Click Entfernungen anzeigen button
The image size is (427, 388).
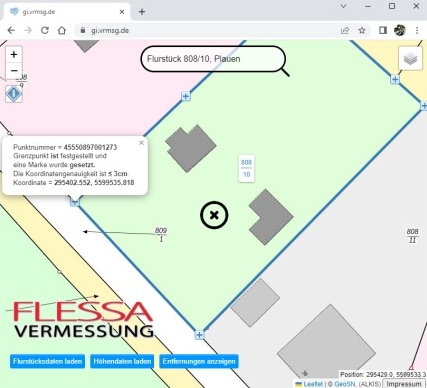(199, 361)
